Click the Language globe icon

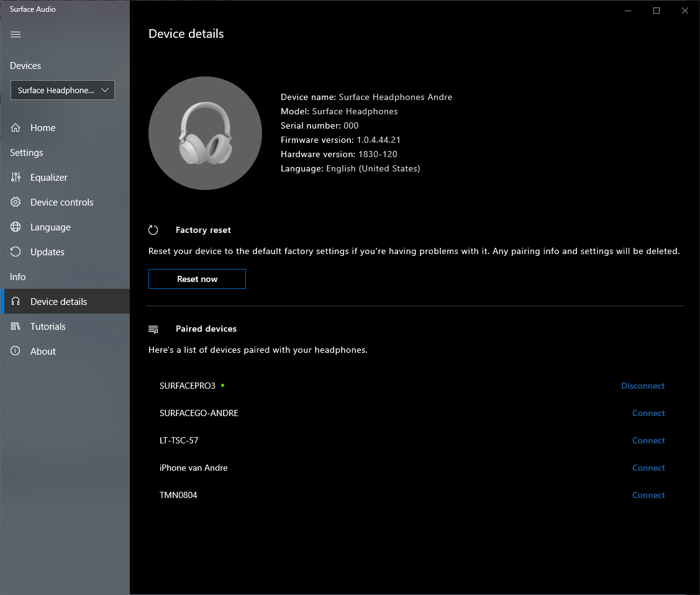16,227
